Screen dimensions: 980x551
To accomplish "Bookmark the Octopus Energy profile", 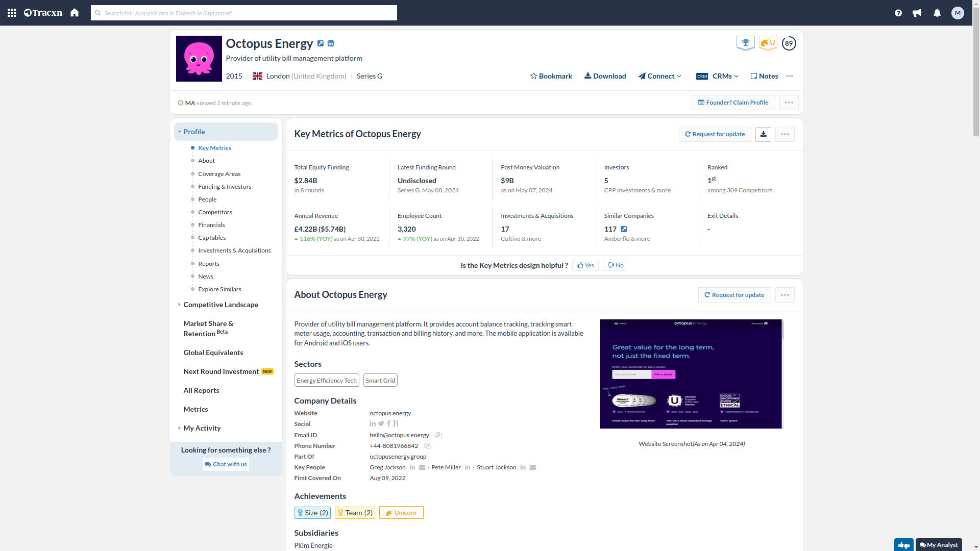I will click(x=551, y=76).
